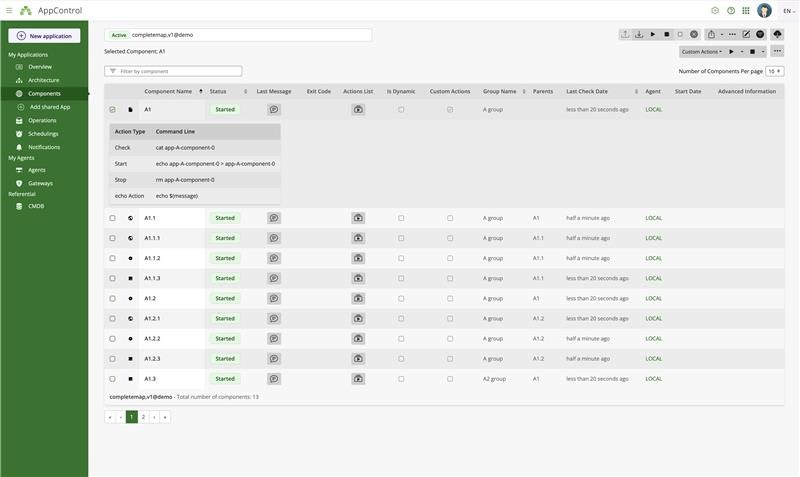Open the three-dots menu beside Custom Actions
The image size is (800, 477).
777,51
